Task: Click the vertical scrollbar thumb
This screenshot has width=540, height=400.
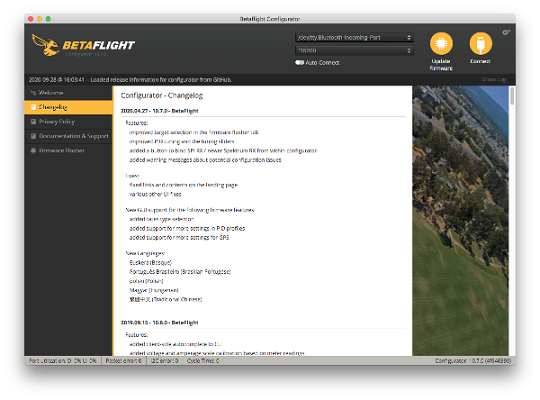Action: 512,96
